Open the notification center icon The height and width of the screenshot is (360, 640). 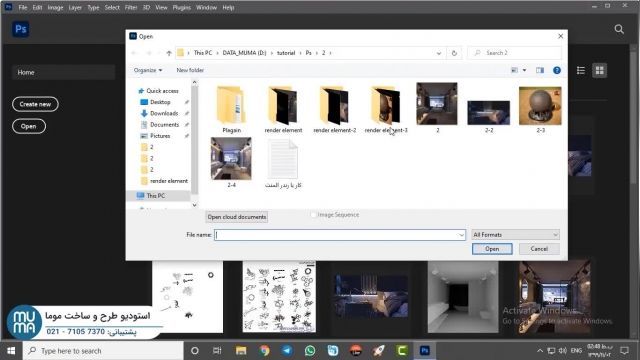pos(624,351)
